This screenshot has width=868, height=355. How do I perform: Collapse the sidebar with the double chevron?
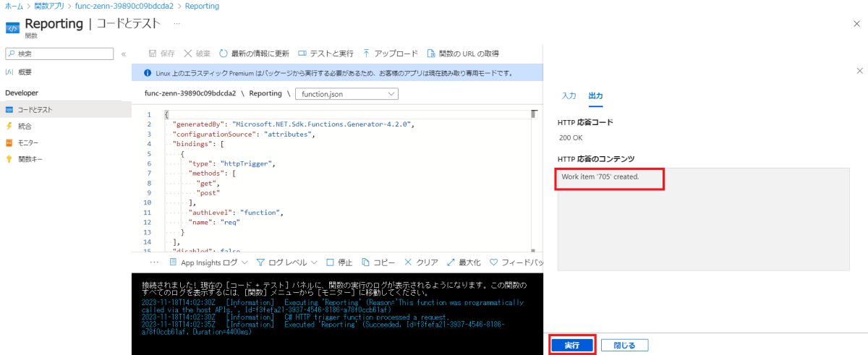click(123, 54)
